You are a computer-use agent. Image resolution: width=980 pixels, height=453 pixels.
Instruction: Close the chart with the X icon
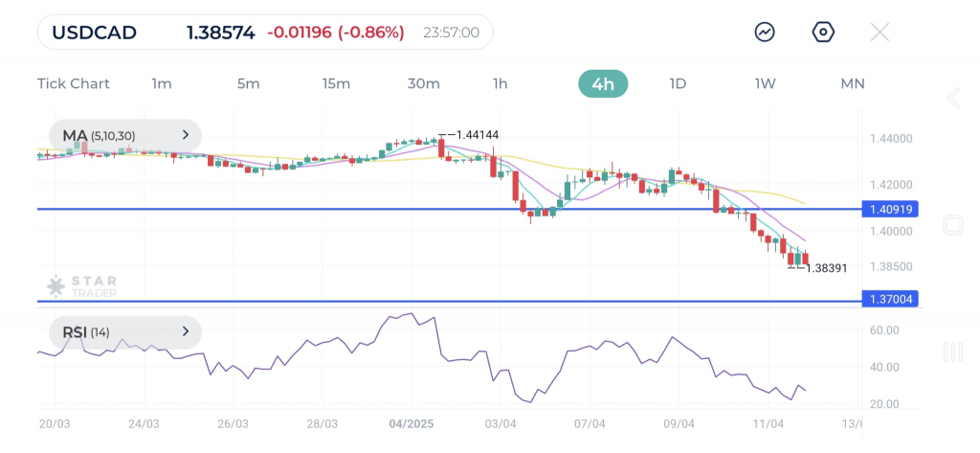point(880,32)
